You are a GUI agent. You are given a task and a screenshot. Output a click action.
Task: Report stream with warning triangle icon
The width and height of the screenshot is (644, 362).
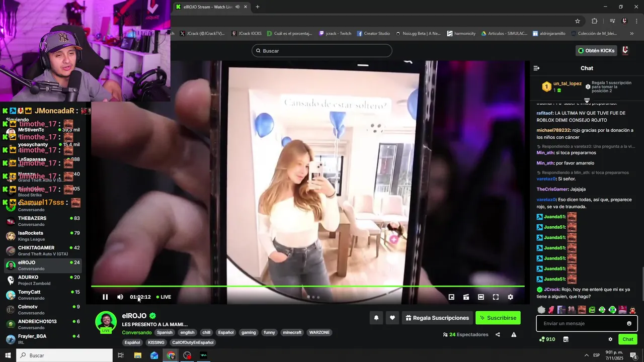(x=514, y=335)
